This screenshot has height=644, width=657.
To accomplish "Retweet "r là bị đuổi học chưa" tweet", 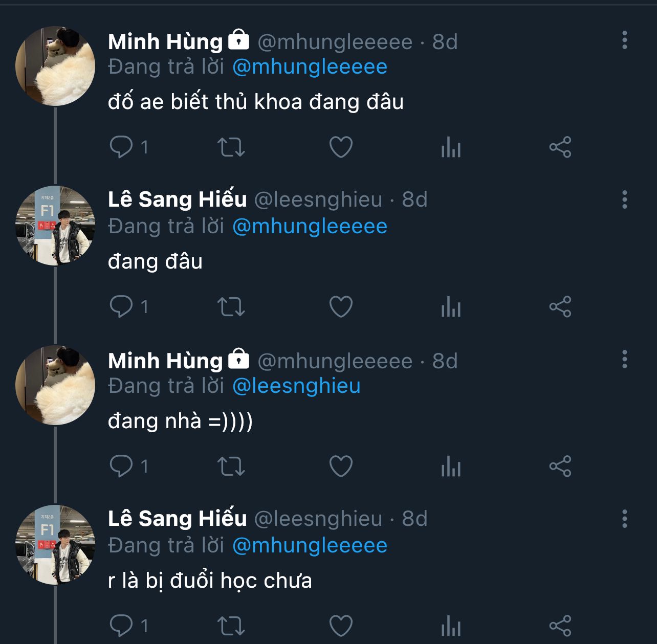I will click(231, 626).
